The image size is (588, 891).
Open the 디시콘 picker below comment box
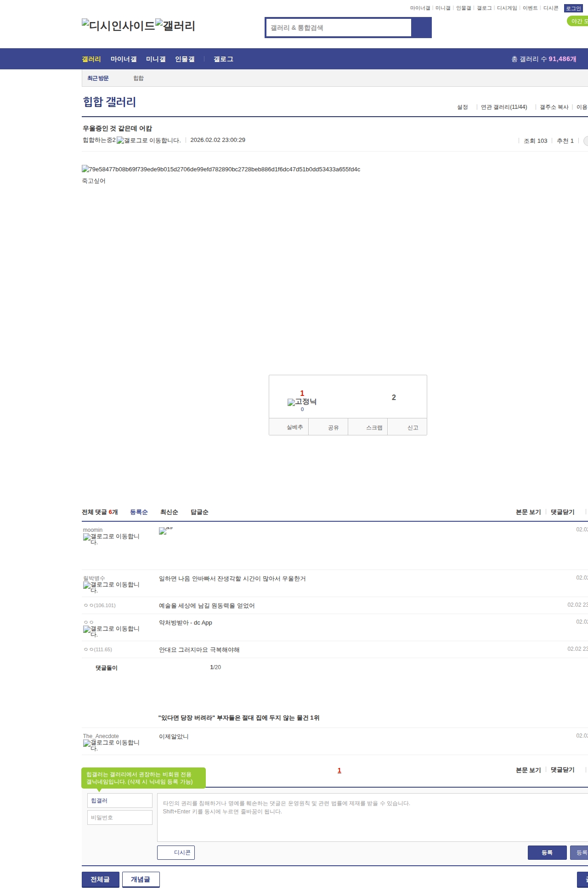176,852
